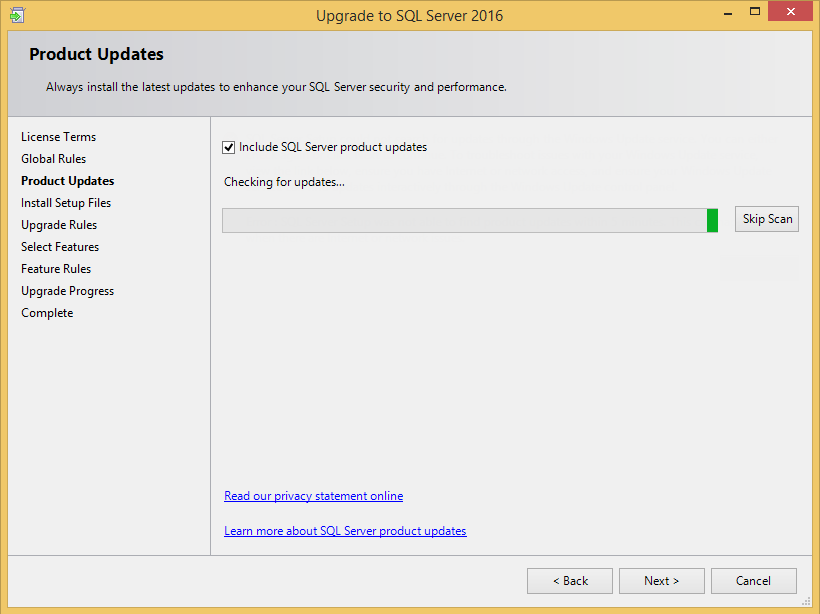
Task: Click the SQL Server setup icon in title bar
Action: point(17,15)
